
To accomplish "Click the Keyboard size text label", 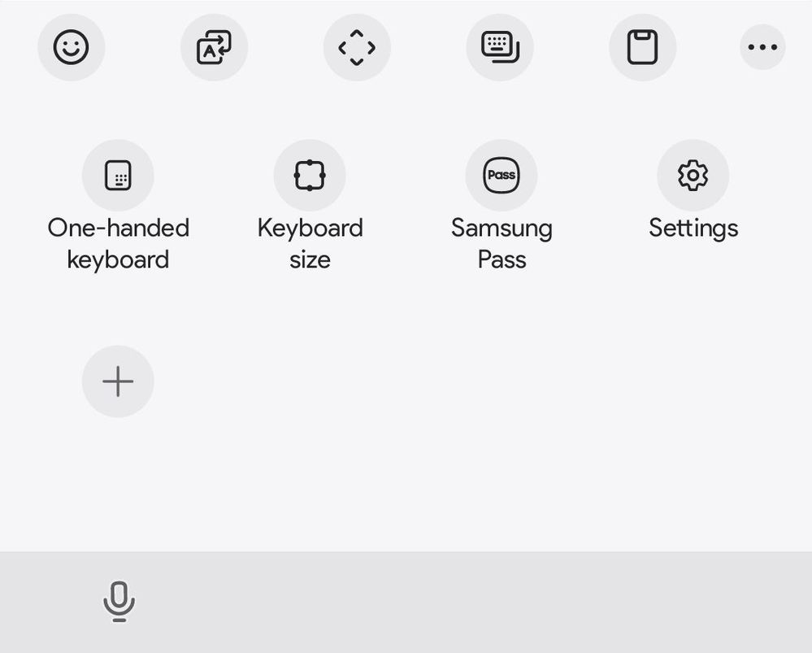I will point(310,244).
